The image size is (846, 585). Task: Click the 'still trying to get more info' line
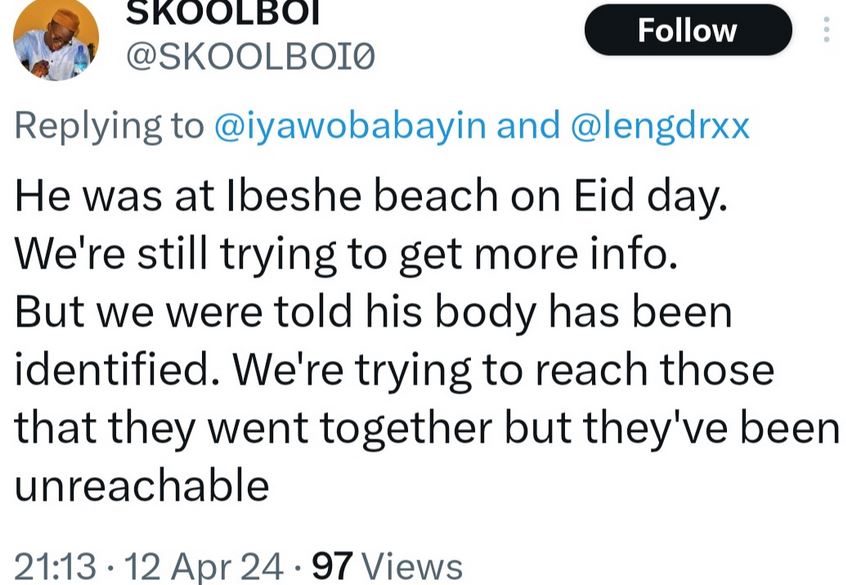point(347,255)
